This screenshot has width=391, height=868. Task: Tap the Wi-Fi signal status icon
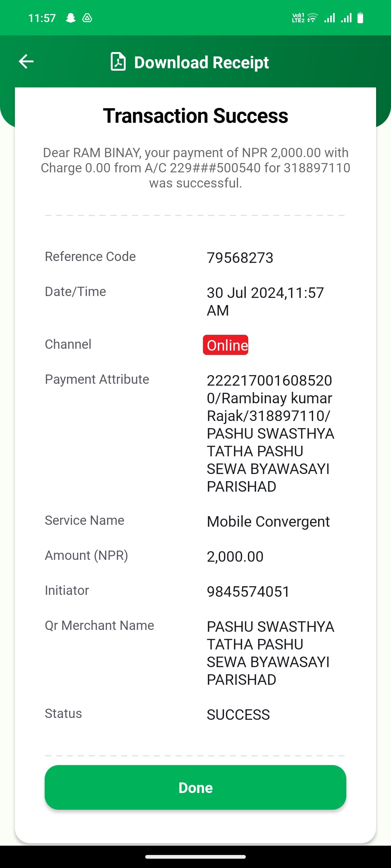coord(313,18)
